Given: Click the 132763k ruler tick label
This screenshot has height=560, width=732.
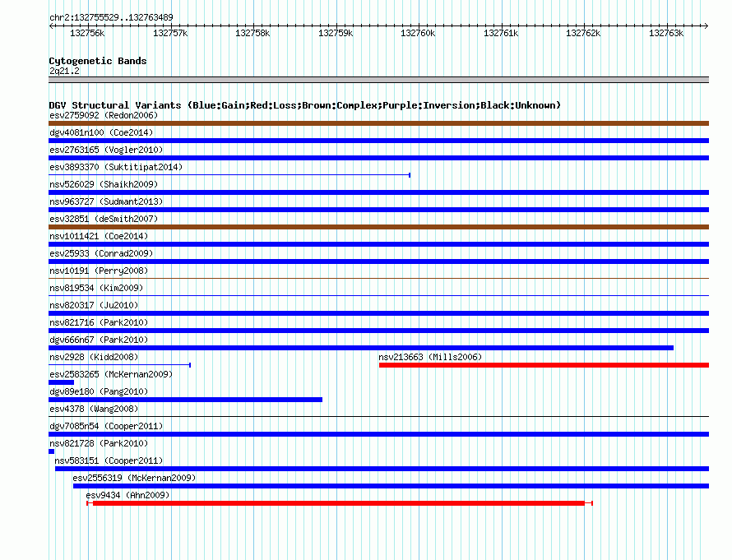Looking at the screenshot, I should pyautogui.click(x=666, y=33).
